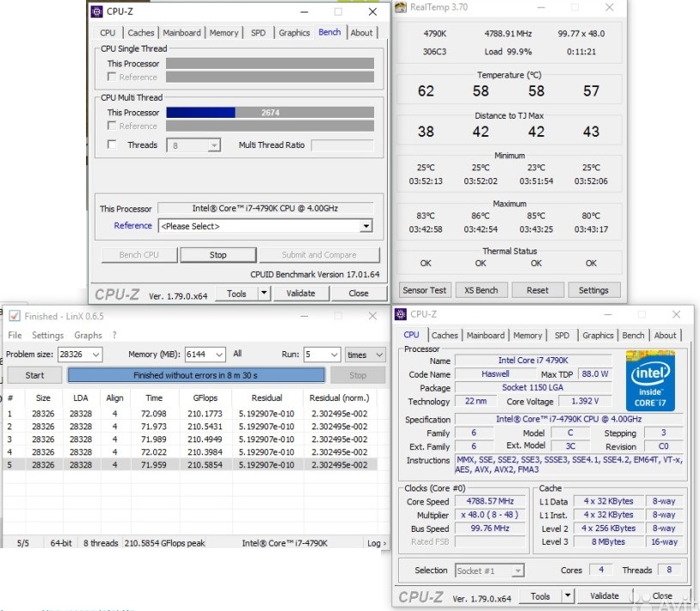This screenshot has height=611, width=700.
Task: Click Stop button in CPU-Z Bench
Action: (218, 255)
